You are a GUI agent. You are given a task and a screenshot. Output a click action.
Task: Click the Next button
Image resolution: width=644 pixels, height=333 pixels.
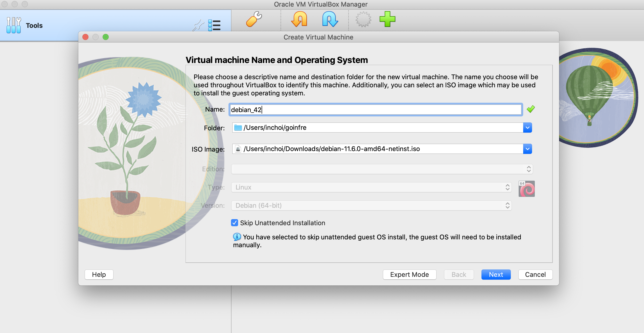(496, 275)
